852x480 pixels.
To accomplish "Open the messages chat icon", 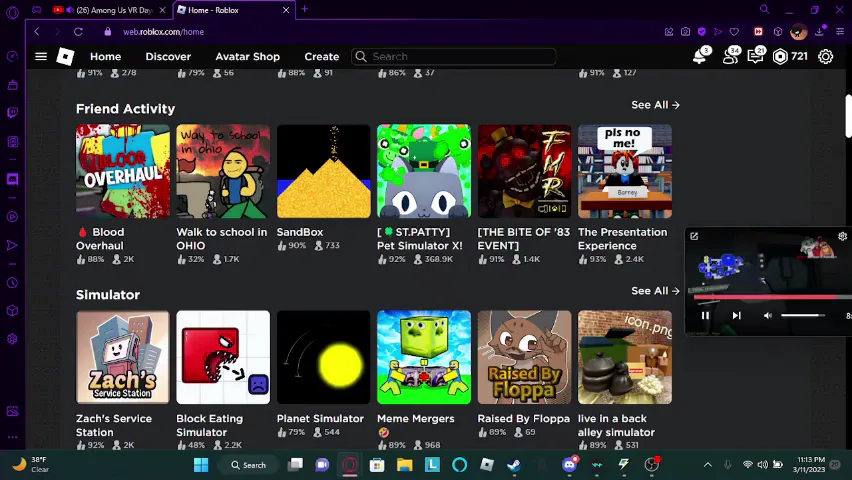I will click(755, 56).
